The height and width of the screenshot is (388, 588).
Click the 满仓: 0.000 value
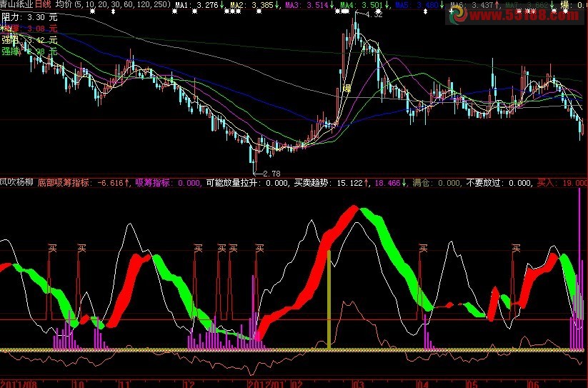[437, 182]
